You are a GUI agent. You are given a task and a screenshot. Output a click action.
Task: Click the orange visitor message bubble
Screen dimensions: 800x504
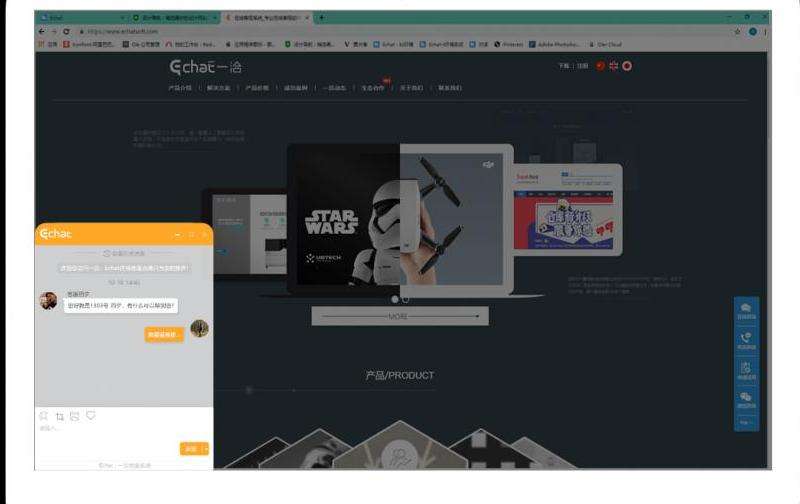pyautogui.click(x=164, y=335)
